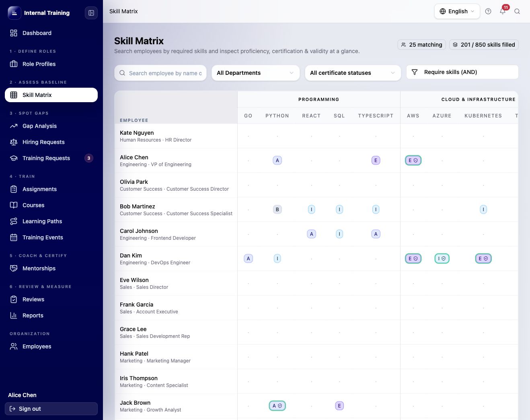This screenshot has width=530, height=420.
Task: Click the Learning Paths route icon
Action: point(14,221)
